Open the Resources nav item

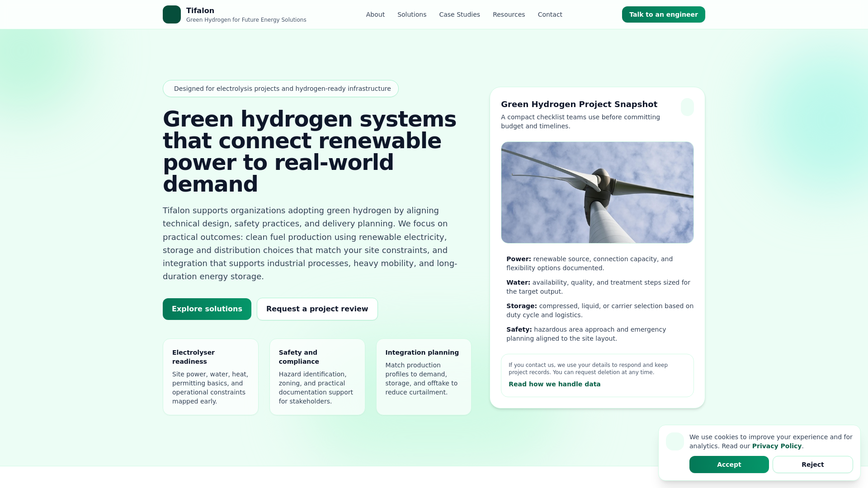(509, 14)
